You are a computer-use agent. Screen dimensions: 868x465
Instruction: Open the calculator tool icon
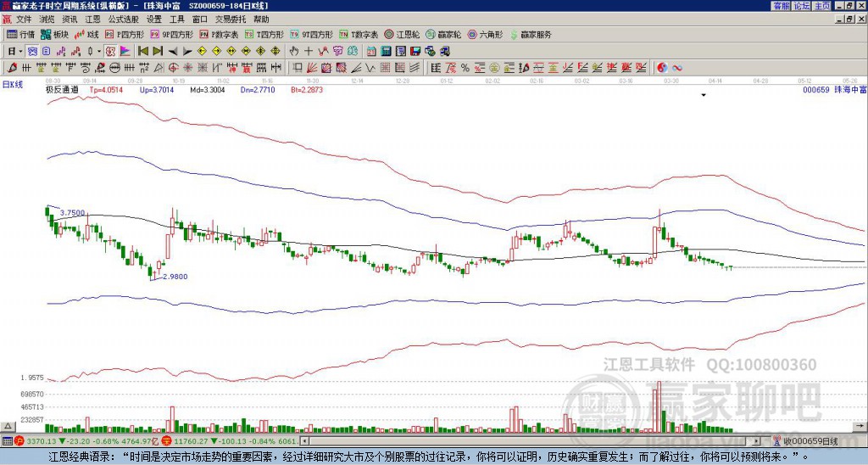(x=387, y=51)
